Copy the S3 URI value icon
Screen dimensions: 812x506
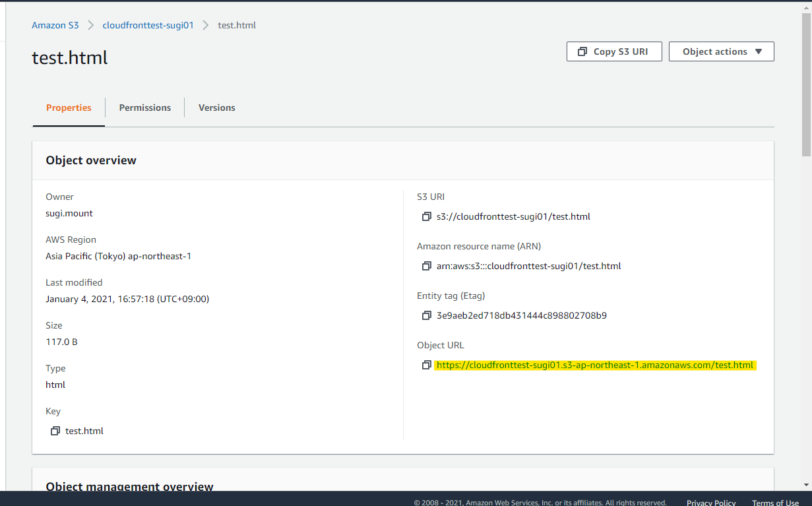pos(427,216)
